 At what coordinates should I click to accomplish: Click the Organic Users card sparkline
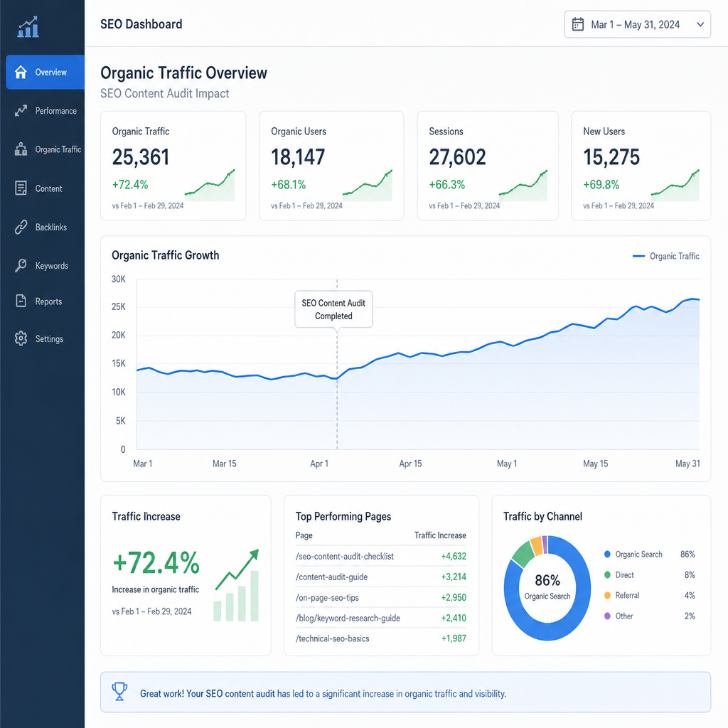(x=368, y=186)
